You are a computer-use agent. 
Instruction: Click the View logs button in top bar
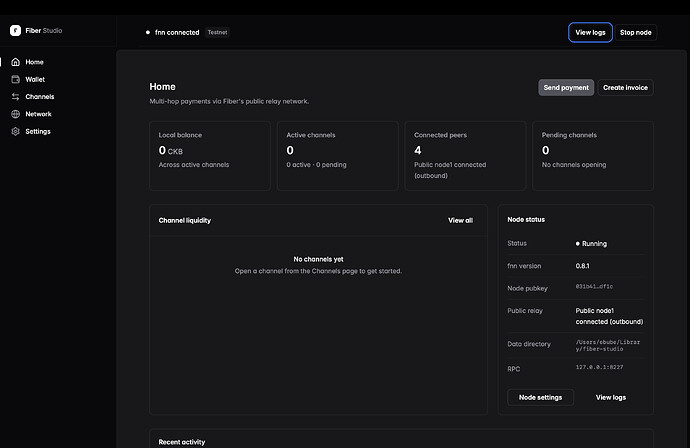590,32
